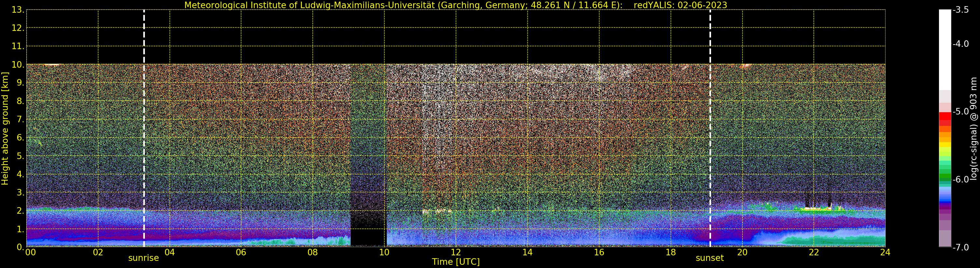The width and height of the screenshot is (980, 268).
Task: Click the colorbar tick label '-5.0'
Action: [960, 111]
